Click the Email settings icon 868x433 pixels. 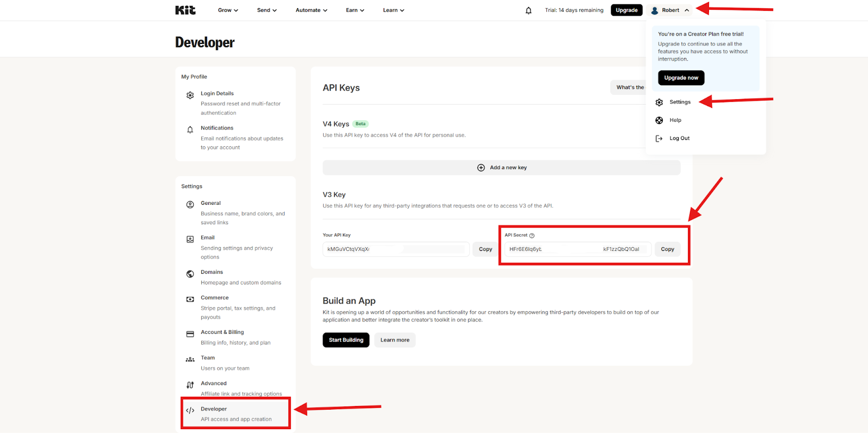coord(190,239)
